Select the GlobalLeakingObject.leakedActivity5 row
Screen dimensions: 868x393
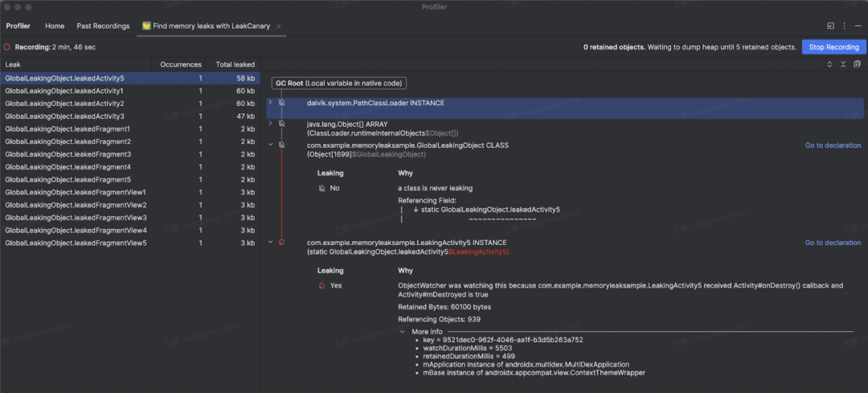tap(130, 78)
